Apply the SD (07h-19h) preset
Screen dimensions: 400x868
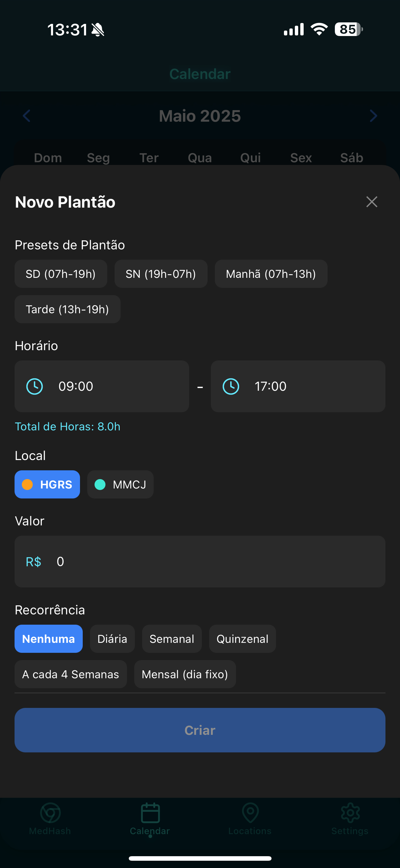pos(61,274)
